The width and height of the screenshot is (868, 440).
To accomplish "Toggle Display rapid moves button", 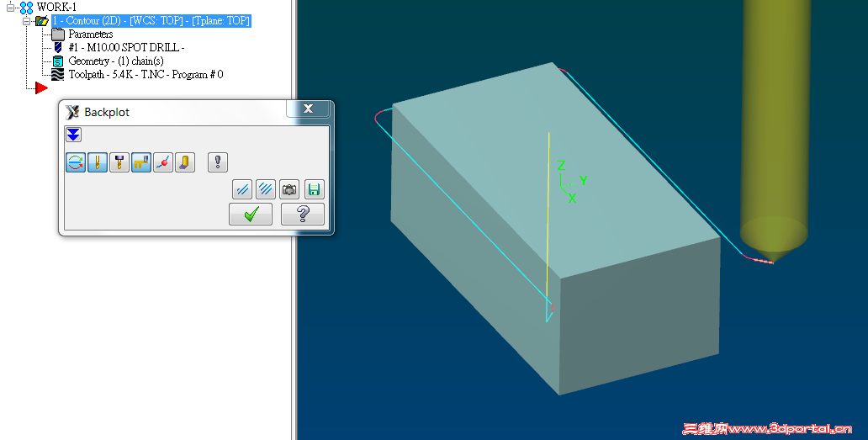I will (141, 162).
